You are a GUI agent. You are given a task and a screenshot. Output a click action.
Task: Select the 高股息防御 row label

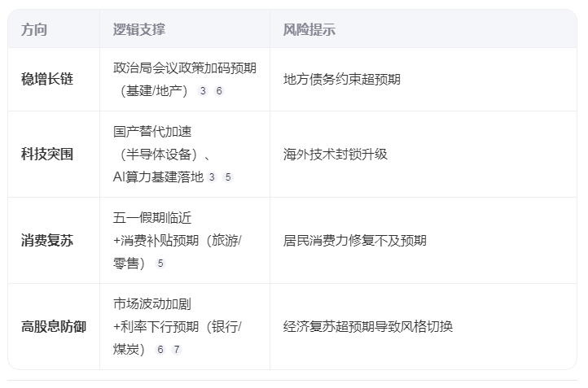54,326
